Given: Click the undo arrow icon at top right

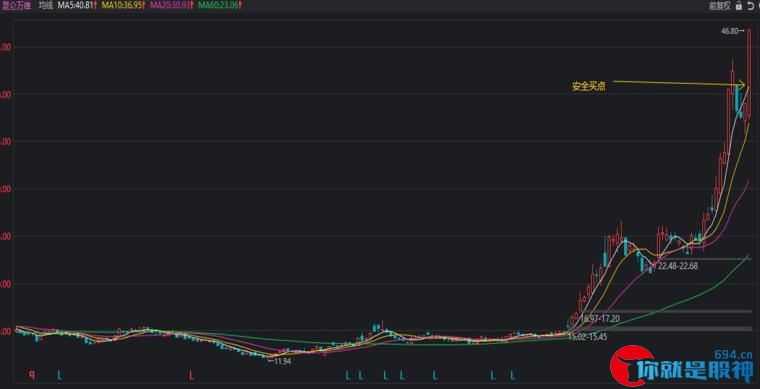Looking at the screenshot, I should 748,6.
